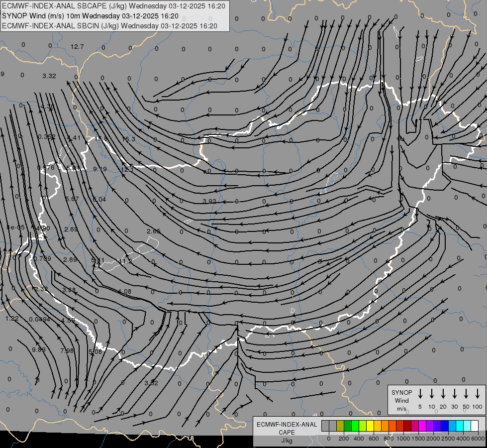Click the 0.352 value on the map
Screen dimensions: 487x448
point(47,137)
